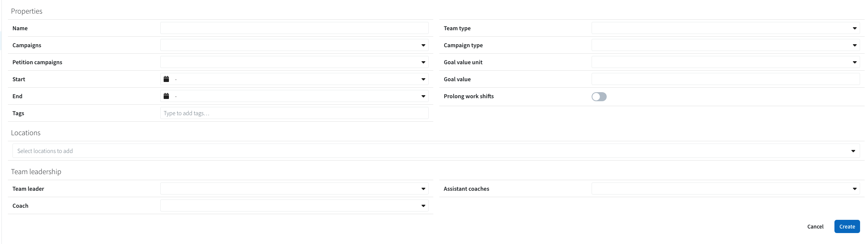868x244 pixels.
Task: Choose a Team leader from the dropdown
Action: point(294,188)
